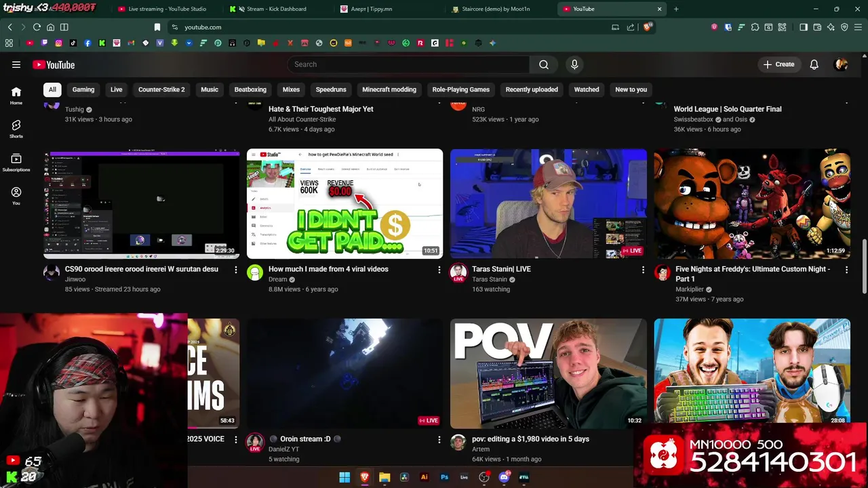Screen dimensions: 868x488
Task: Click the YouTube search input field
Action: tap(408, 64)
